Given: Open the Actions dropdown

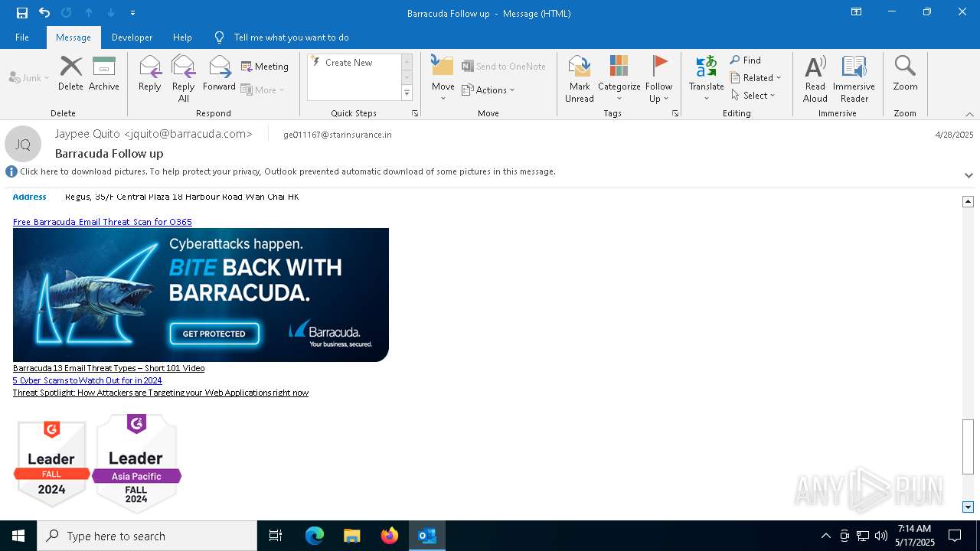Looking at the screenshot, I should click(x=488, y=90).
